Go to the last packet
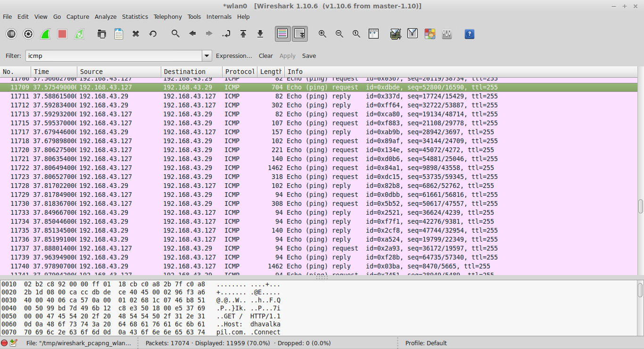This screenshot has height=349, width=644. [260, 34]
